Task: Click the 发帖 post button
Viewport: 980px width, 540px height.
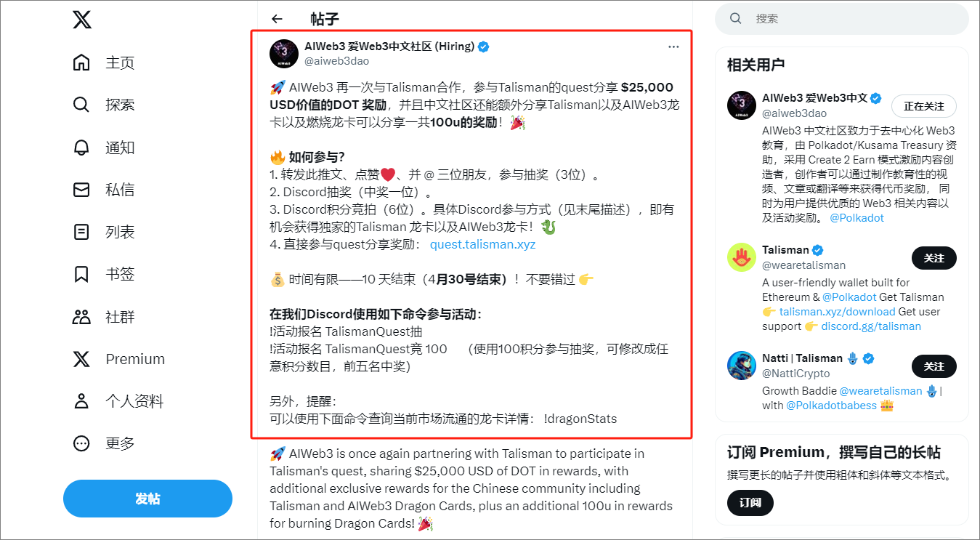Action: tap(147, 499)
